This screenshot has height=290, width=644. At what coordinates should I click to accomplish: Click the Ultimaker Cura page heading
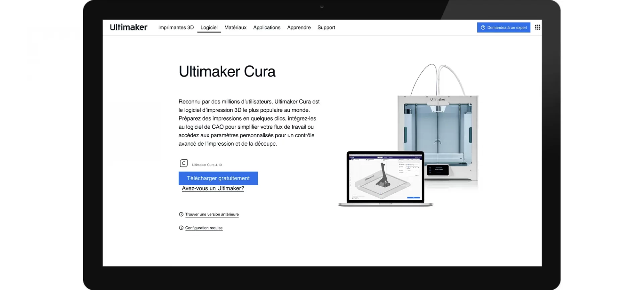[x=227, y=71]
